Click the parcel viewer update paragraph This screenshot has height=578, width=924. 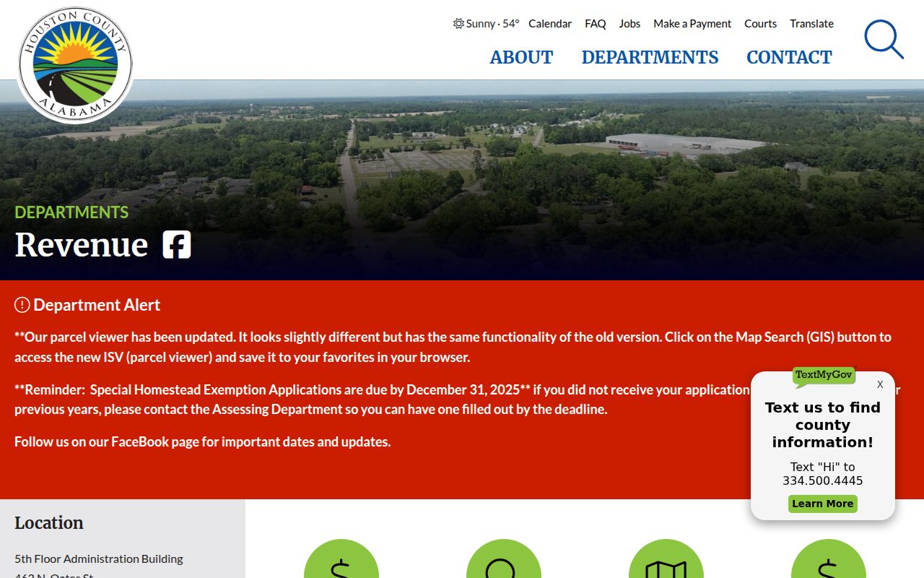[453, 347]
